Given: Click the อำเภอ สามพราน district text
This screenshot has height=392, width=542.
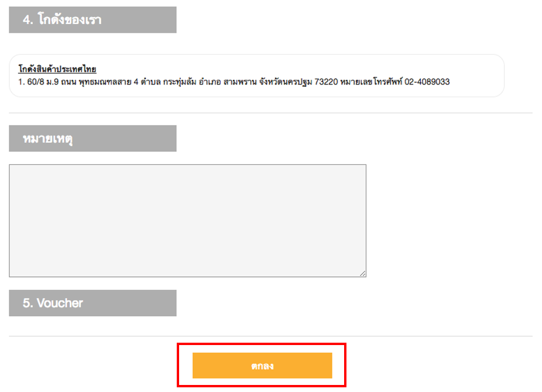Looking at the screenshot, I should click(x=227, y=82).
